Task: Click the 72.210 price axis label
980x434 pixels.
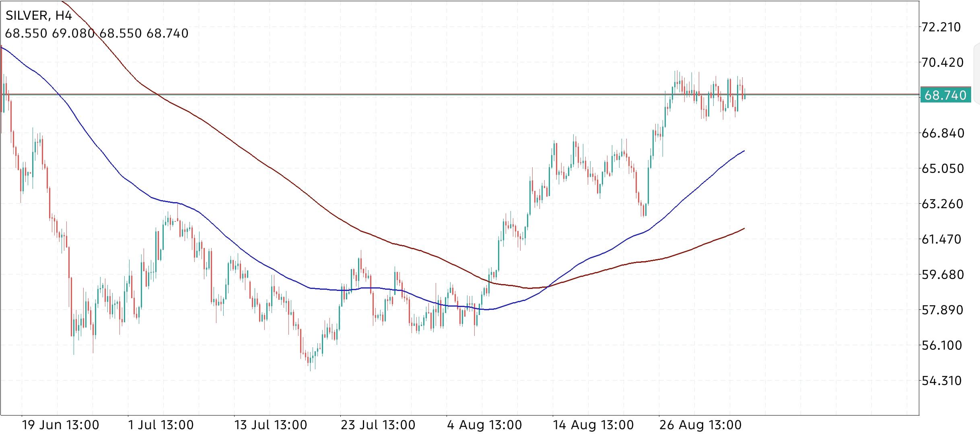Action: point(941,27)
